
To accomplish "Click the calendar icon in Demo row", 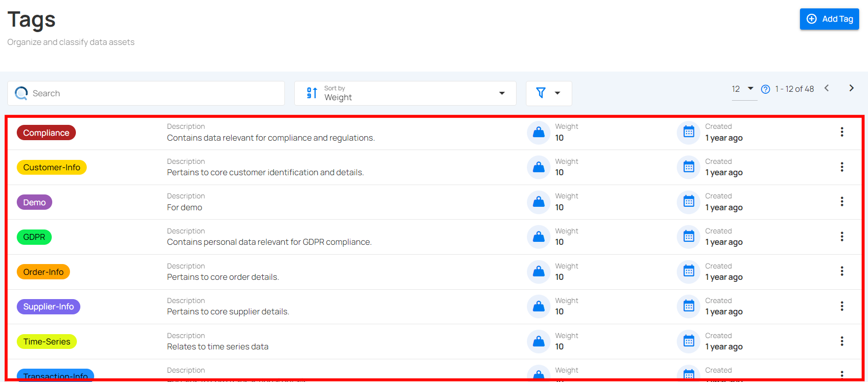I will coord(689,202).
